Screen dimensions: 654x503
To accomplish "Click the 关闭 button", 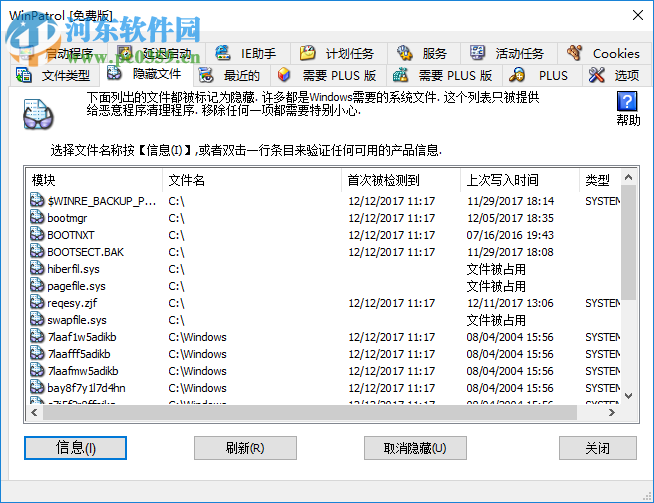I will point(598,448).
